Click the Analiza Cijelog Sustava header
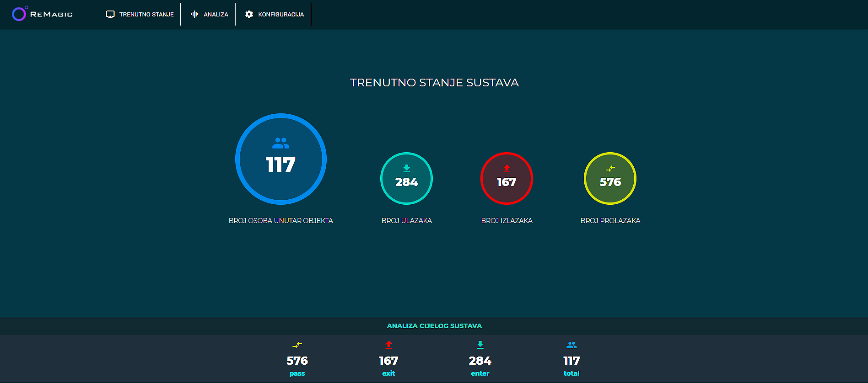The width and height of the screenshot is (868, 383). pyautogui.click(x=434, y=326)
